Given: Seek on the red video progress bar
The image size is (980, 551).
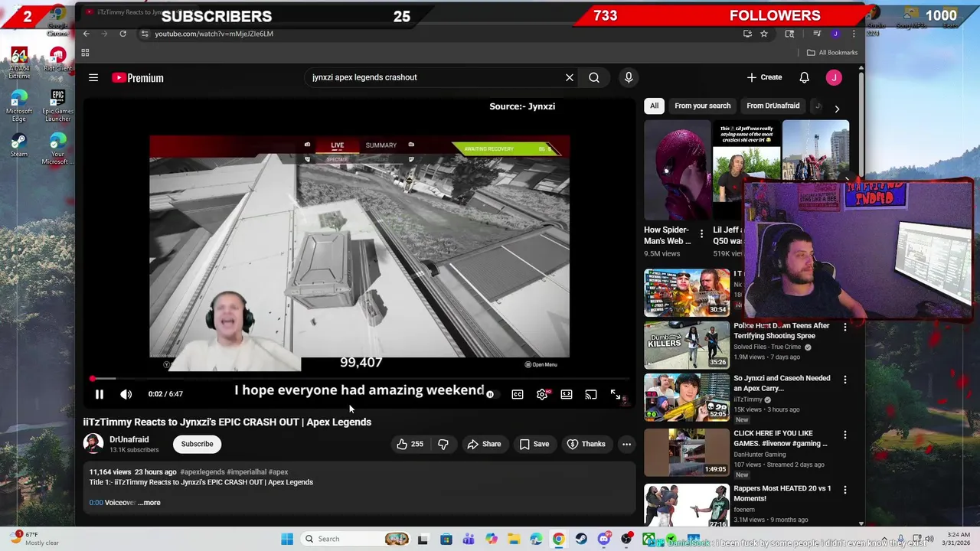Looking at the screenshot, I should pos(360,379).
